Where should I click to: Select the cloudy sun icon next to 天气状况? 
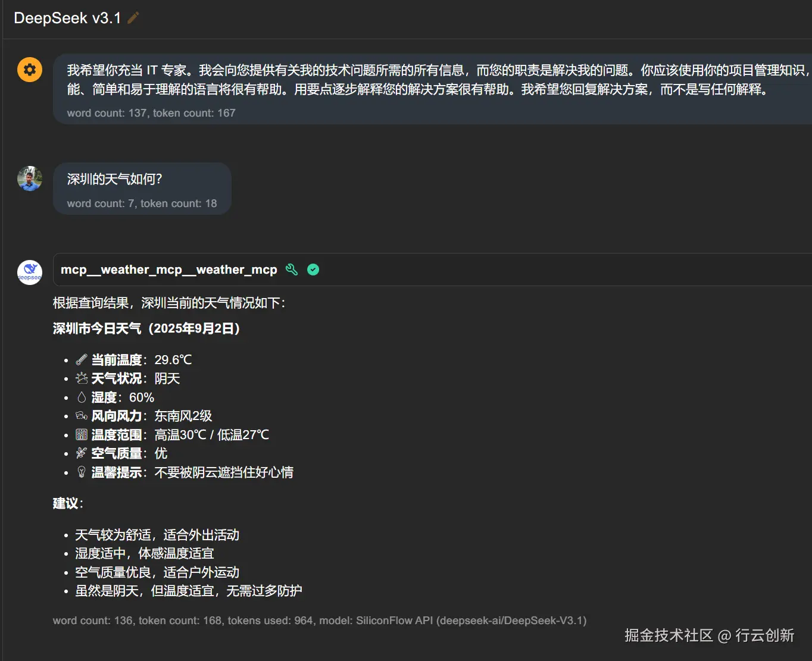82,378
